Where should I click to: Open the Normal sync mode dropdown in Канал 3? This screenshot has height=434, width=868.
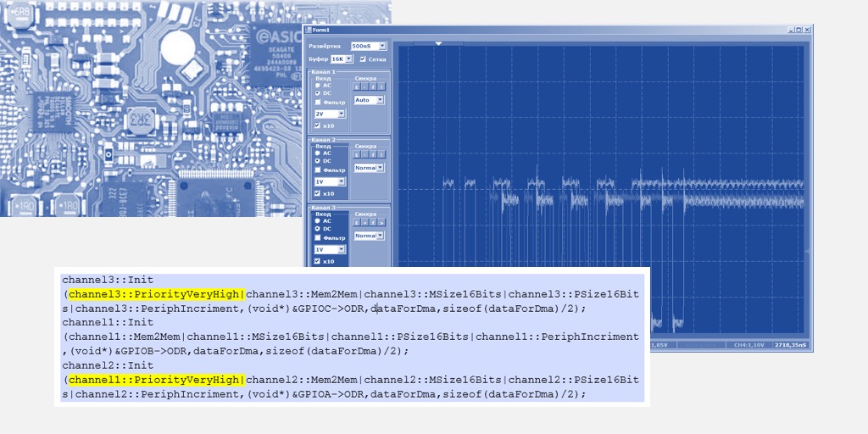[x=380, y=236]
